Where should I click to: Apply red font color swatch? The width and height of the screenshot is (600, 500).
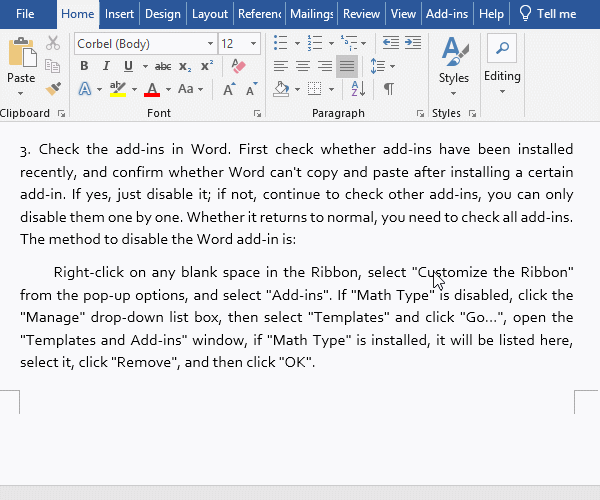pos(152,90)
